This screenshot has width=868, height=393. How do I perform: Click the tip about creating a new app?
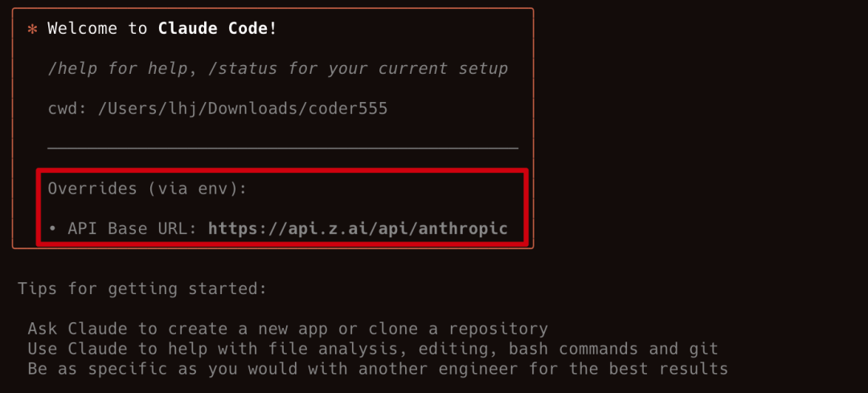[x=288, y=329]
